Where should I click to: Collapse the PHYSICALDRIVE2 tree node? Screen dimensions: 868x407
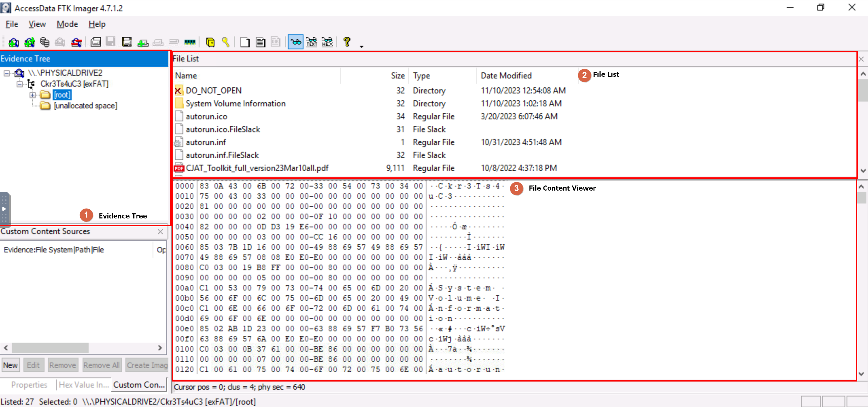point(6,73)
